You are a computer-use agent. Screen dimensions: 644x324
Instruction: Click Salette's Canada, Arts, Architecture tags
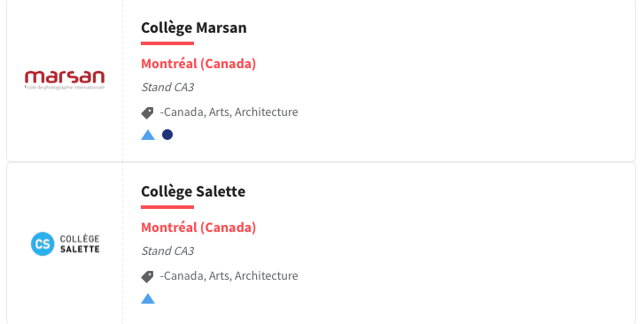click(229, 276)
